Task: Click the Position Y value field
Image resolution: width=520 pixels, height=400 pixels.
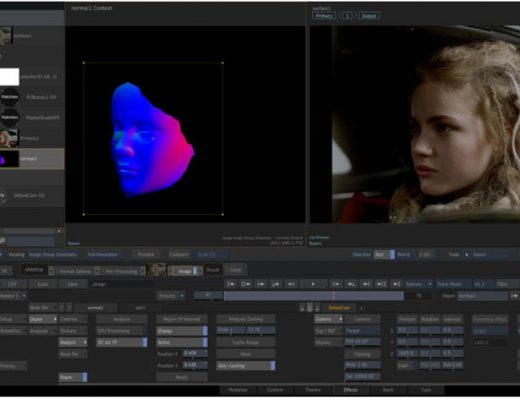Action: pyautogui.click(x=195, y=365)
